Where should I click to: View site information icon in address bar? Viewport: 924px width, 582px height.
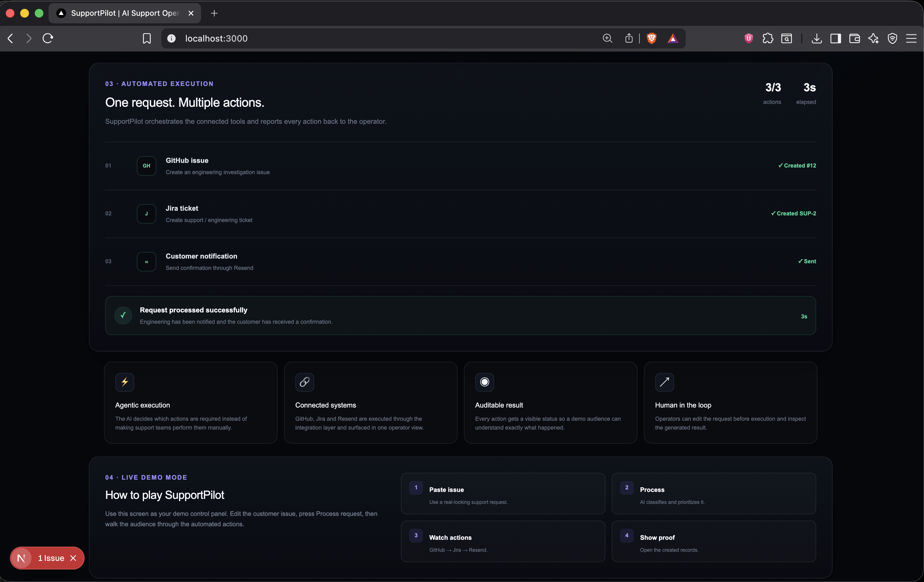click(171, 38)
